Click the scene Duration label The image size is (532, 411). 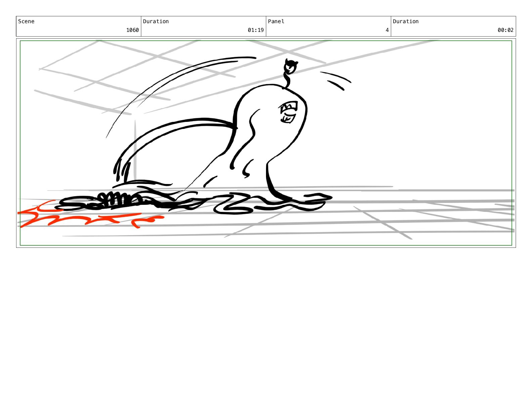pos(156,21)
